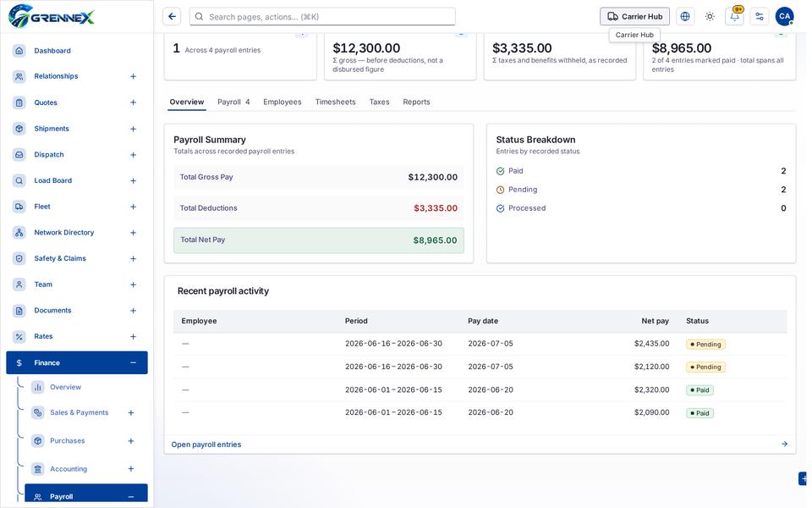The image size is (812, 508).
Task: Open the notifications bell
Action: [734, 16]
